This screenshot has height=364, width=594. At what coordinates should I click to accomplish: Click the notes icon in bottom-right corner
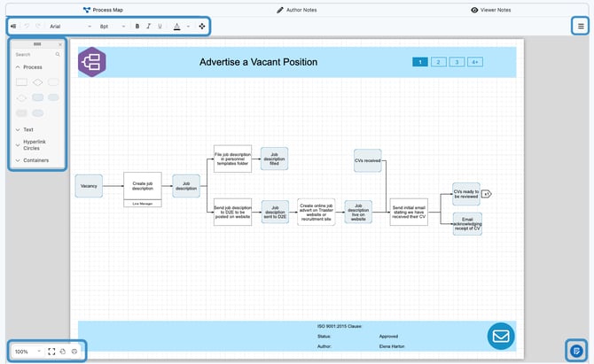[x=577, y=351]
